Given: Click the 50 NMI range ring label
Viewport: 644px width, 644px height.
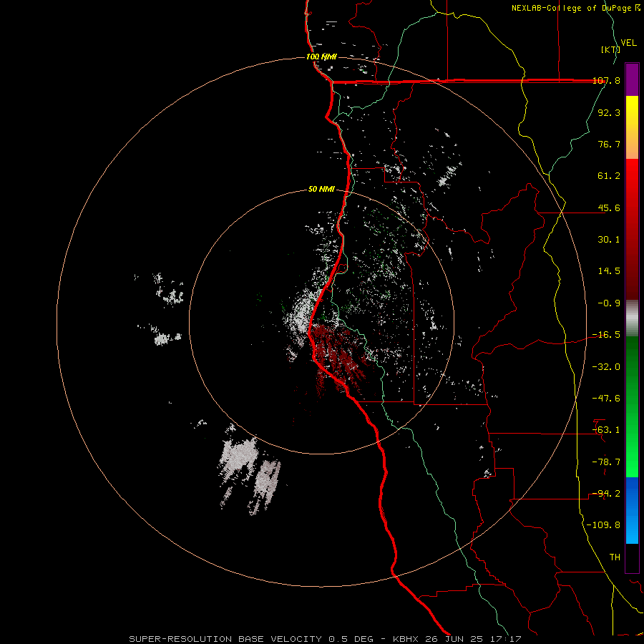Looking at the screenshot, I should [321, 190].
